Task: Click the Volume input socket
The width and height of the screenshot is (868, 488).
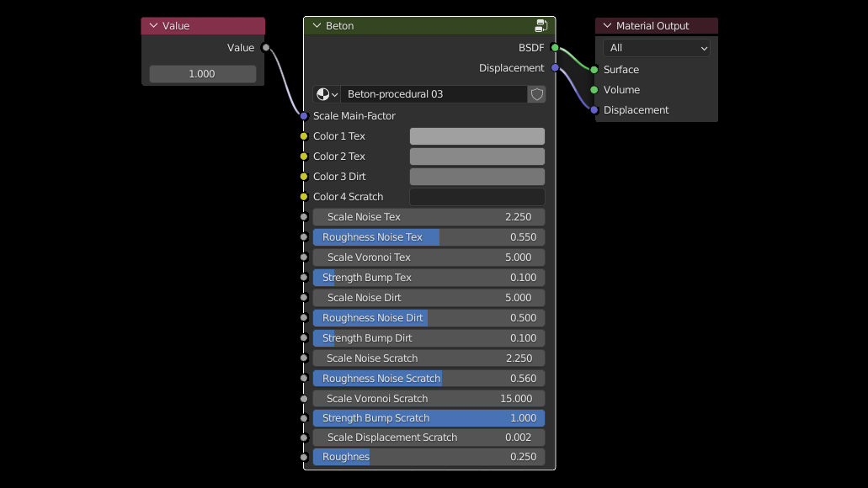Action: click(594, 90)
